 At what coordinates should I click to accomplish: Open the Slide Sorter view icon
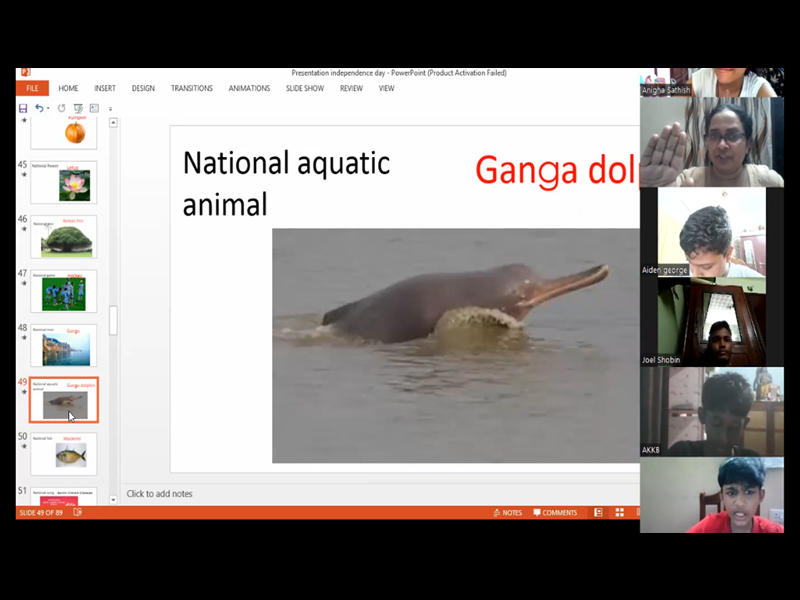620,513
